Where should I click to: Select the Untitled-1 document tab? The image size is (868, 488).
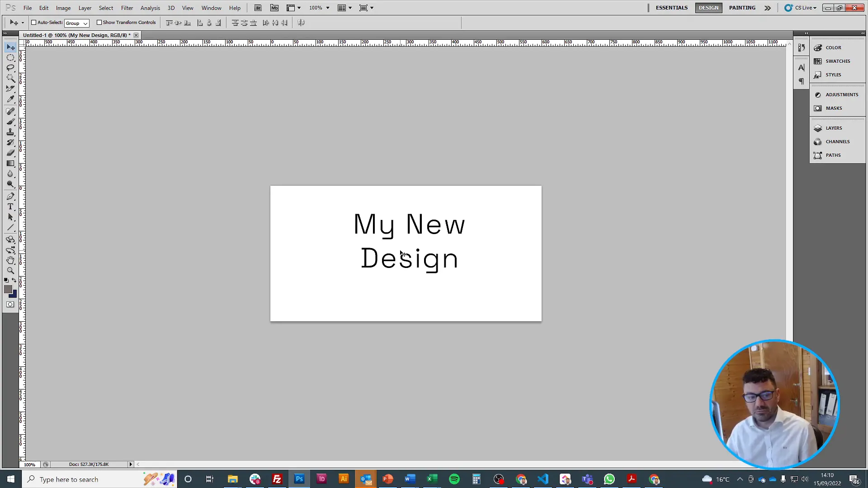(77, 35)
